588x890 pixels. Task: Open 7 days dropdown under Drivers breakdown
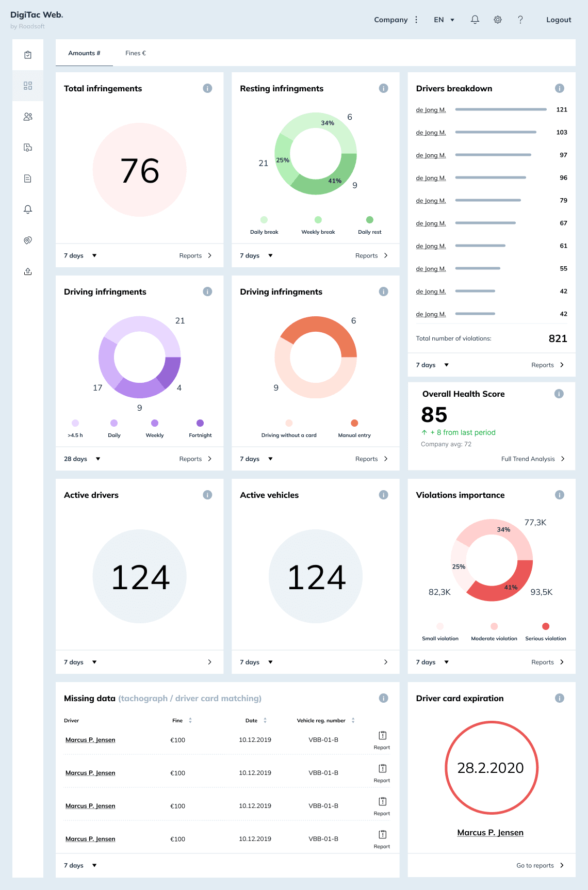click(x=432, y=365)
